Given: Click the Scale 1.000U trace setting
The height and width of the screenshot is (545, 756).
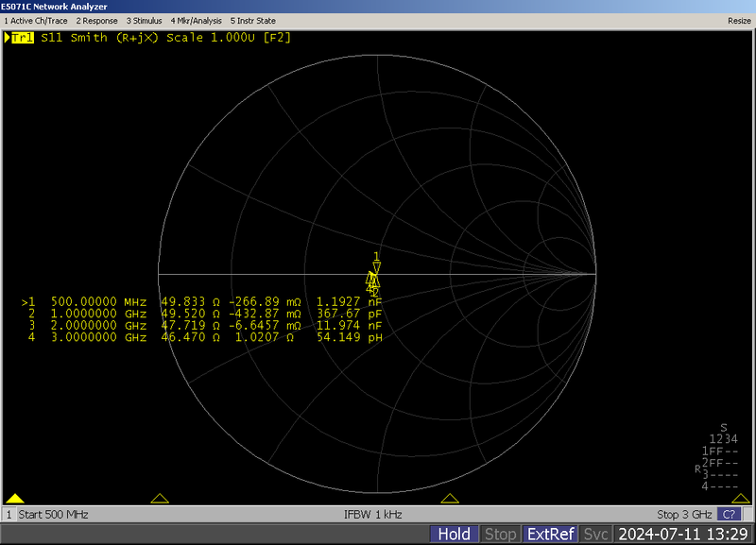Looking at the screenshot, I should click(x=212, y=37).
